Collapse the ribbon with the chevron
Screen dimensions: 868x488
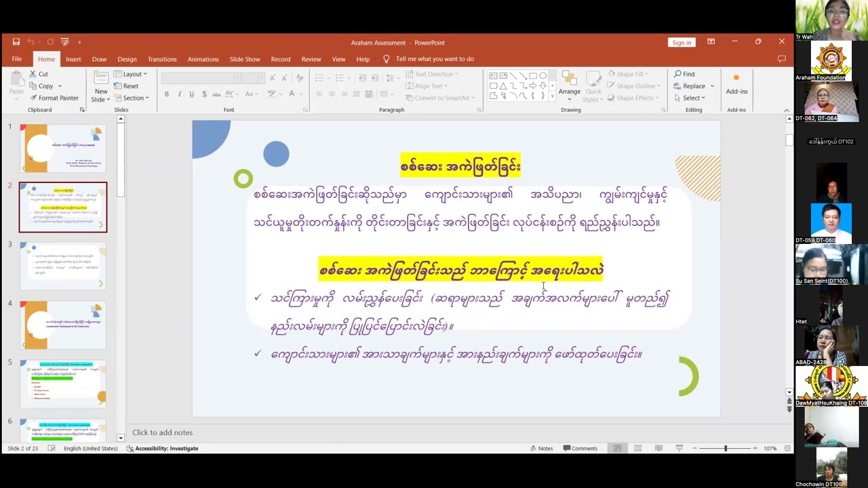[787, 110]
